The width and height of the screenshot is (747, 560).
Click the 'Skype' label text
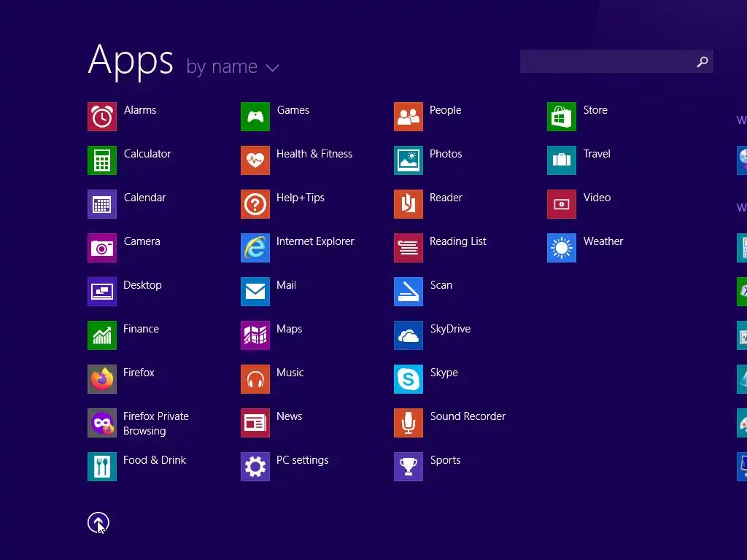[x=444, y=373]
